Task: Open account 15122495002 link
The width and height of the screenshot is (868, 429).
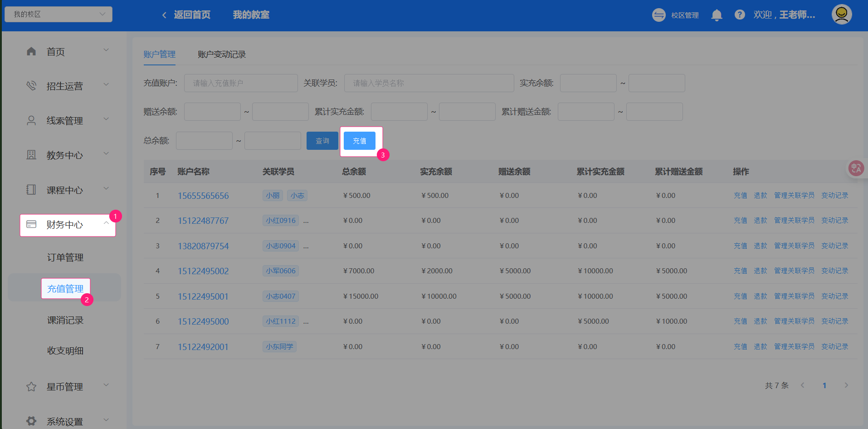Action: [x=203, y=271]
